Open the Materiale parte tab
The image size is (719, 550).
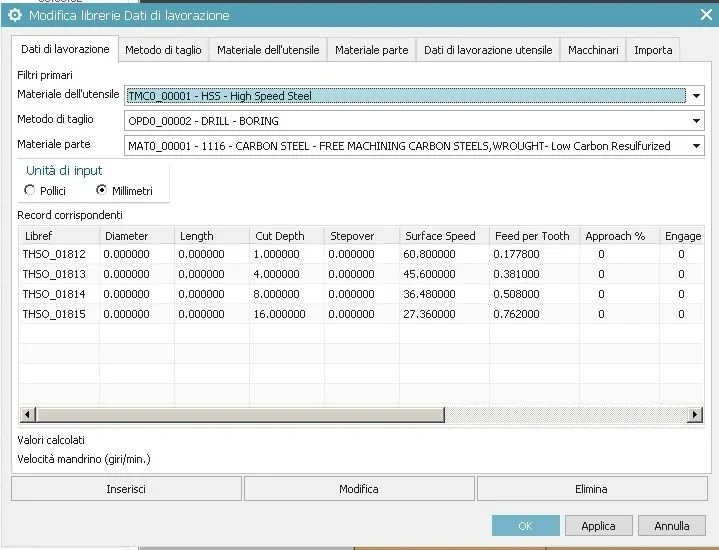[371, 50]
